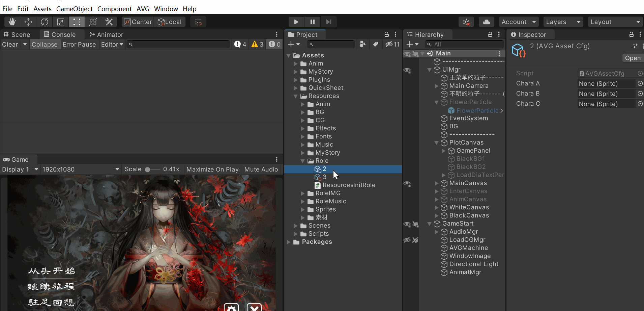Screen dimensions: 644x311
Task: Open the GameObject menu
Action: coord(74,9)
